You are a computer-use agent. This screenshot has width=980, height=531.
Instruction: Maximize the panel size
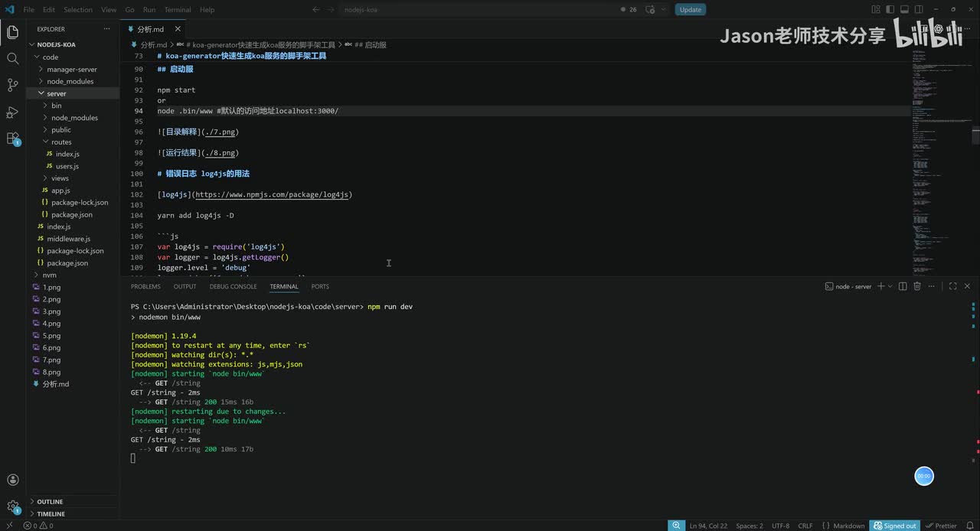click(x=952, y=286)
